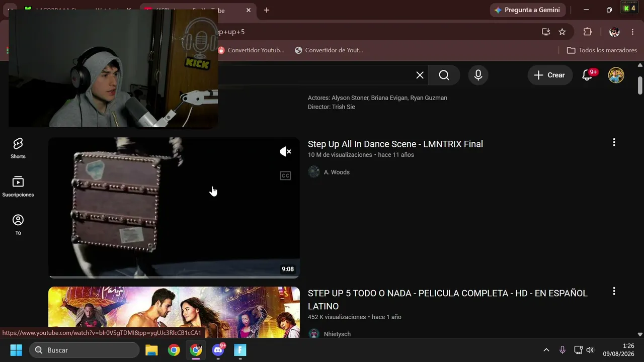Open the Step Up All In Dance Scene title
The image size is (644, 362).
pos(395,144)
